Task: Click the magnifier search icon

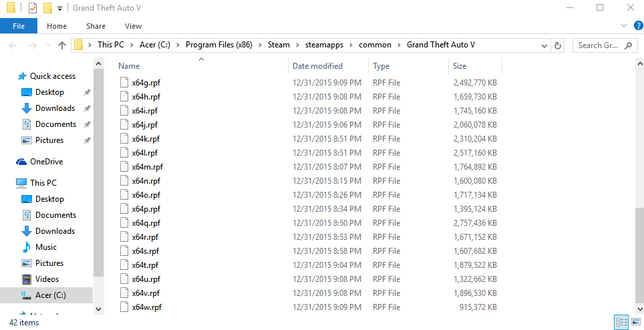Action: (x=629, y=45)
